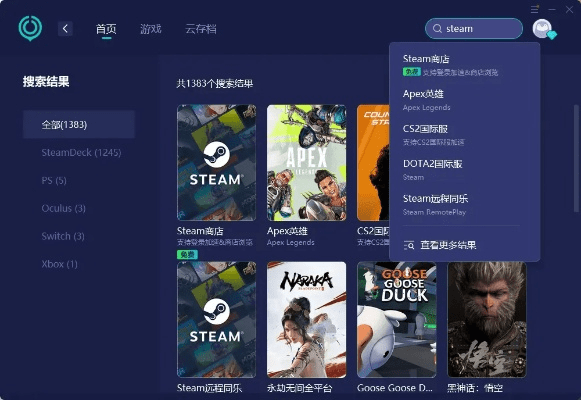Switch to the 首页 tab
Screen dimensions: 581x400
106,29
